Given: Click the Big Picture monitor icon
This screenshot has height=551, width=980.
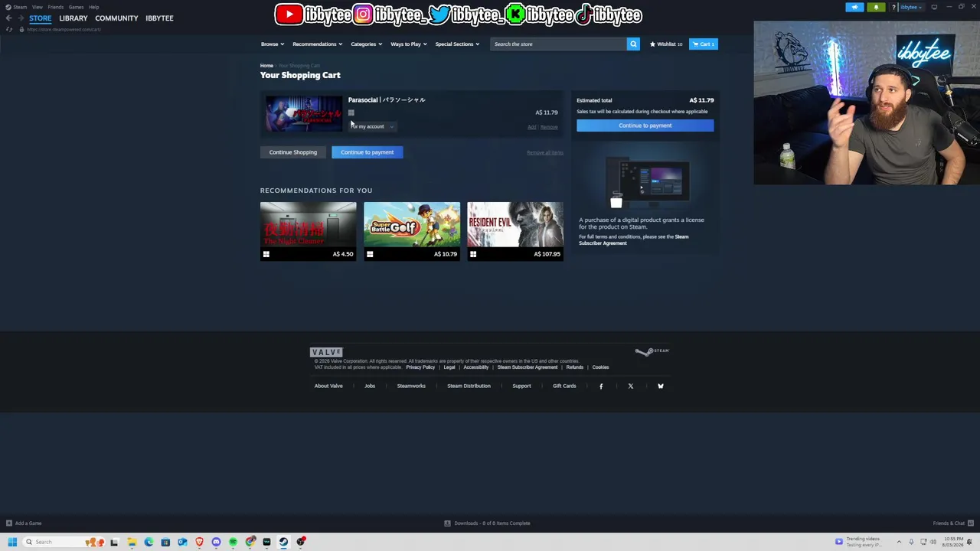Looking at the screenshot, I should point(934,7).
